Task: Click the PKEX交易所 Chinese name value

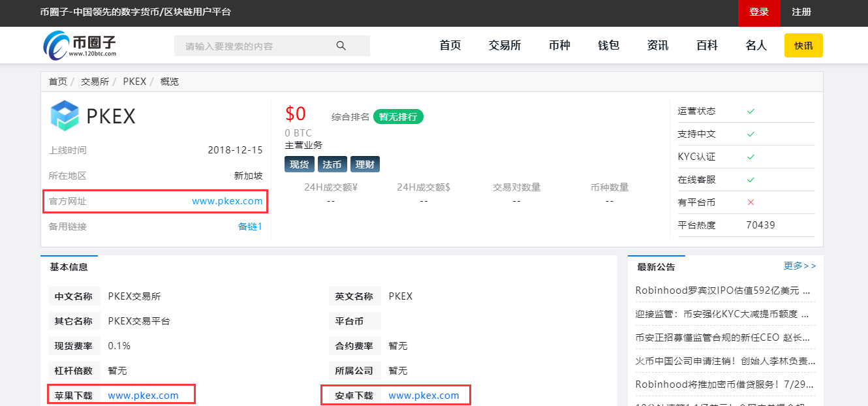Action: (x=134, y=296)
